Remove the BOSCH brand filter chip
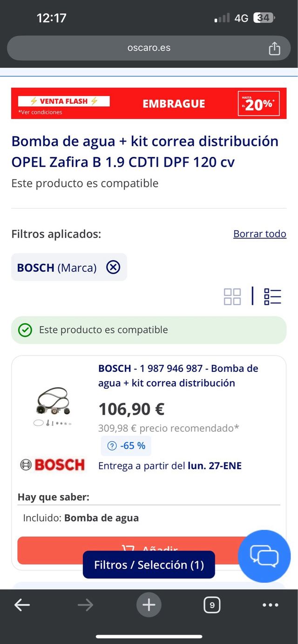The height and width of the screenshot is (644, 298). [112, 267]
